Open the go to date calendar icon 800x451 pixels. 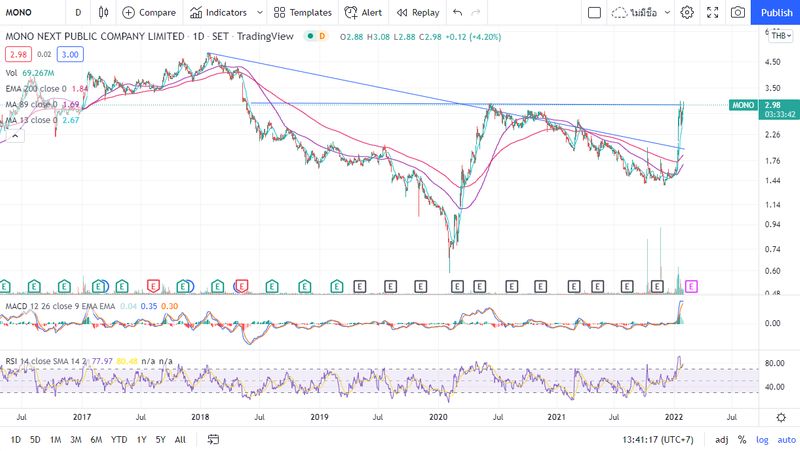[213, 439]
